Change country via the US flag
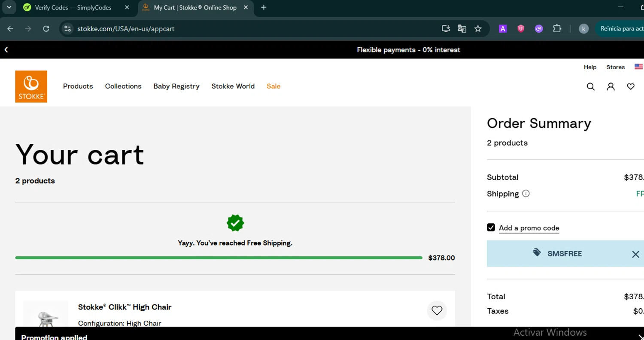The width and height of the screenshot is (644, 340). [x=639, y=67]
